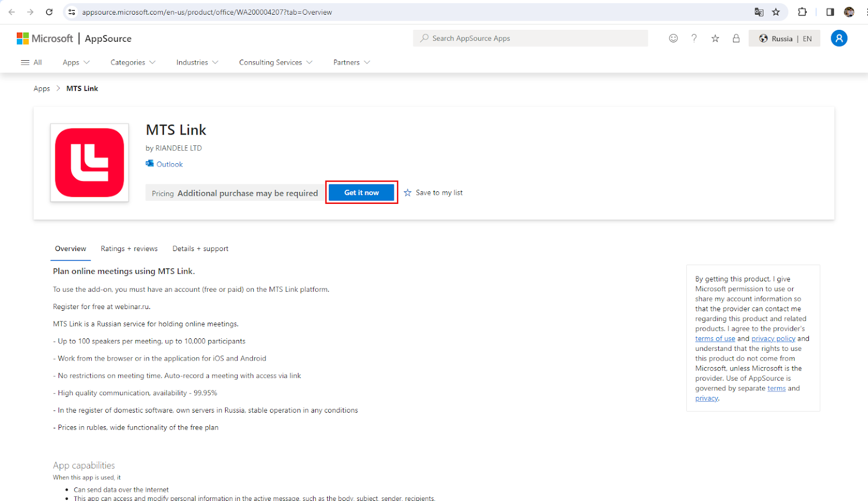Open the Chrome profile avatar
The width and height of the screenshot is (868, 501).
tap(849, 12)
